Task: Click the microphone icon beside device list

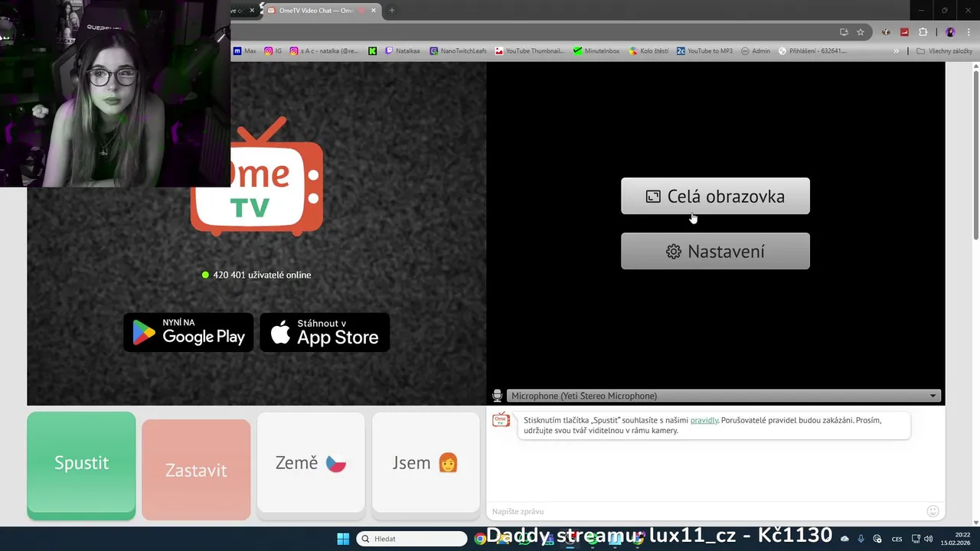Action: click(x=497, y=396)
